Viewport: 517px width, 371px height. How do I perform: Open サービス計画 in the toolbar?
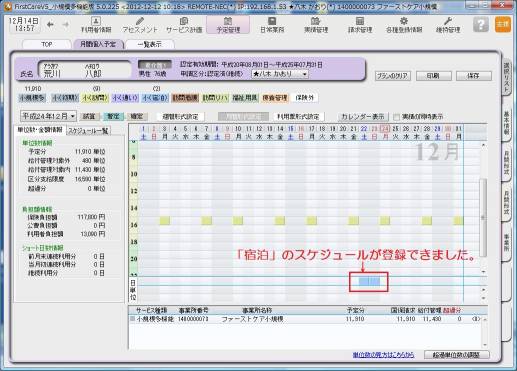[184, 25]
